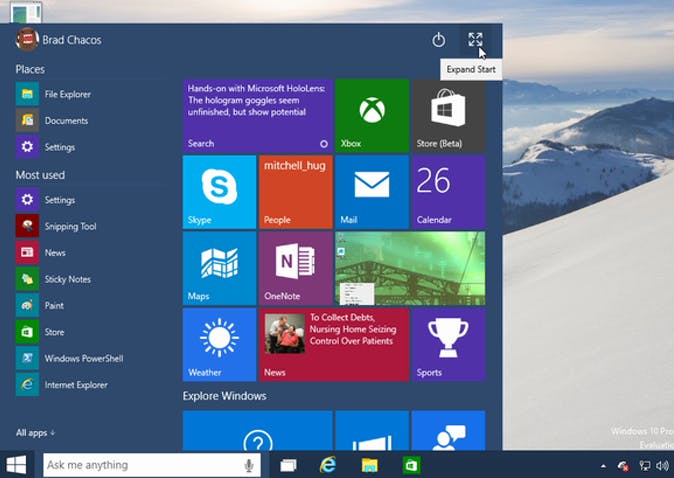The image size is (674, 478).
Task: Open Internet Explorer in Most used list
Action: (62, 385)
